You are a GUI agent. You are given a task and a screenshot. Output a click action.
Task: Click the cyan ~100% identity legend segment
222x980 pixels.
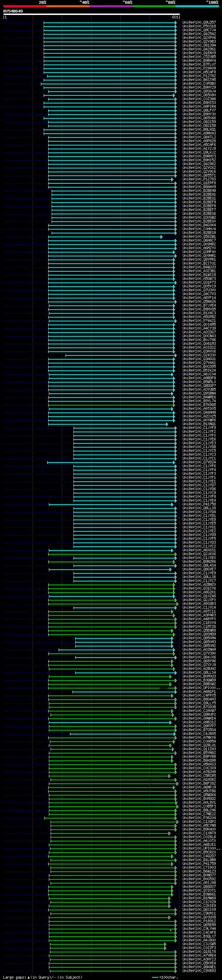pyautogui.click(x=197, y=6)
